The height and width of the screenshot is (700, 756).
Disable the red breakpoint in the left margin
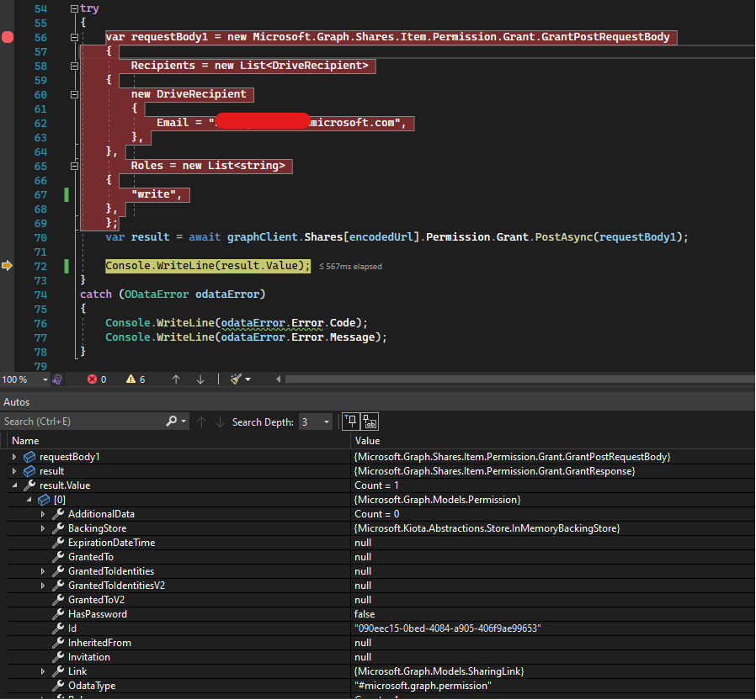tap(7, 37)
